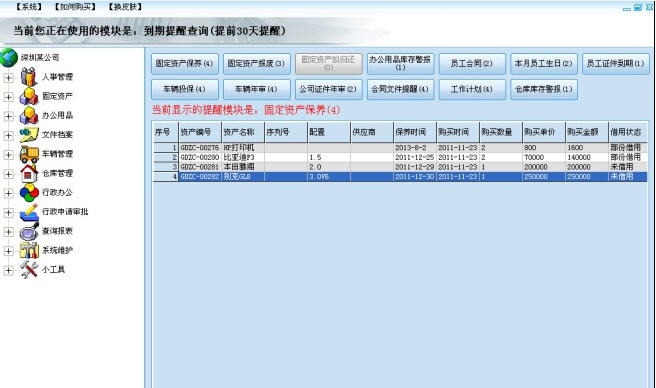Click the 深圳某公司 root tree label
656x388 pixels.
[x=40, y=58]
